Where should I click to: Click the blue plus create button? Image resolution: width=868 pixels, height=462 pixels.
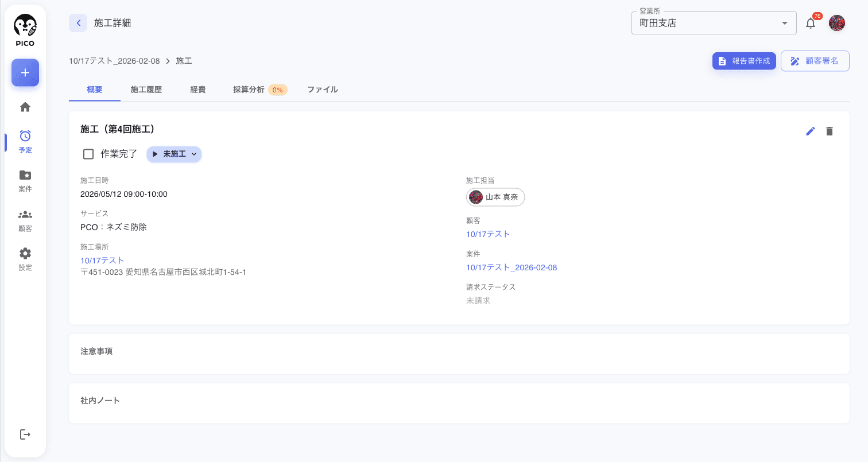click(x=25, y=73)
